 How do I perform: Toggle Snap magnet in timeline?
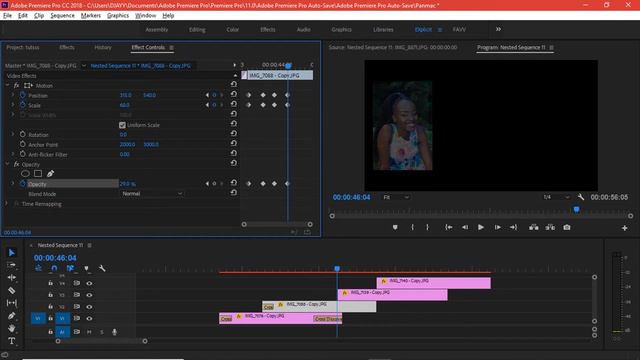tap(54, 268)
